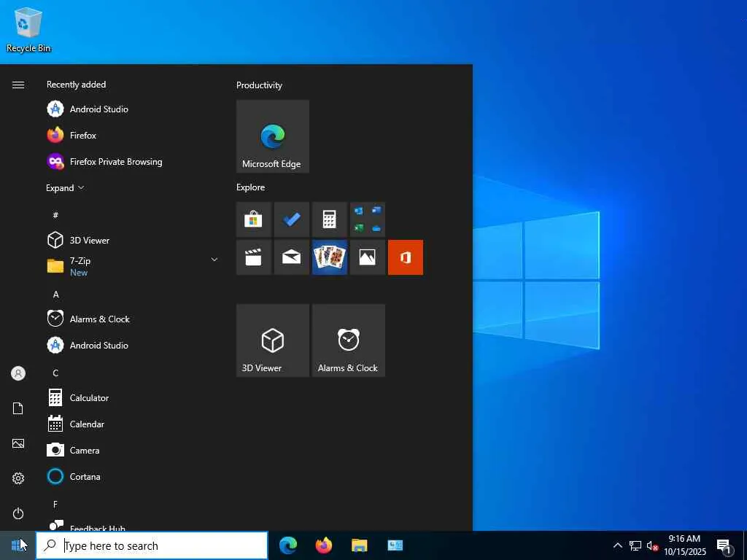Click the taskbar search box

pos(152,545)
